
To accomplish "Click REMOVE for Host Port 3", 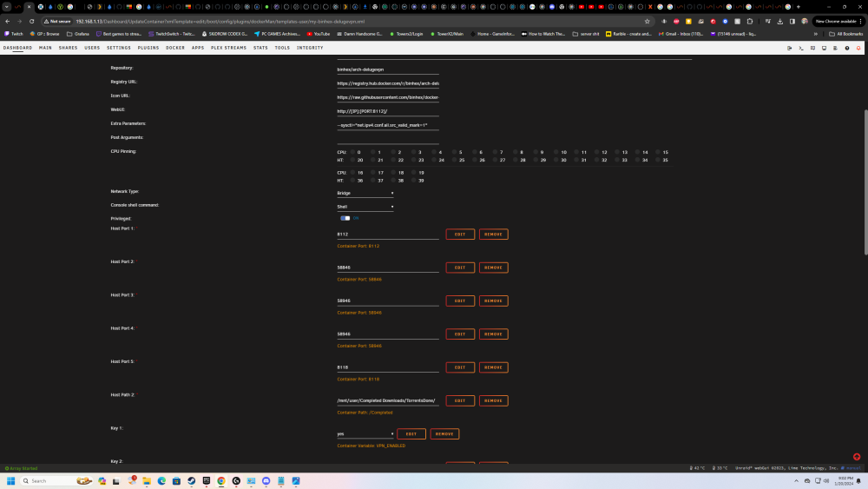I will (493, 301).
